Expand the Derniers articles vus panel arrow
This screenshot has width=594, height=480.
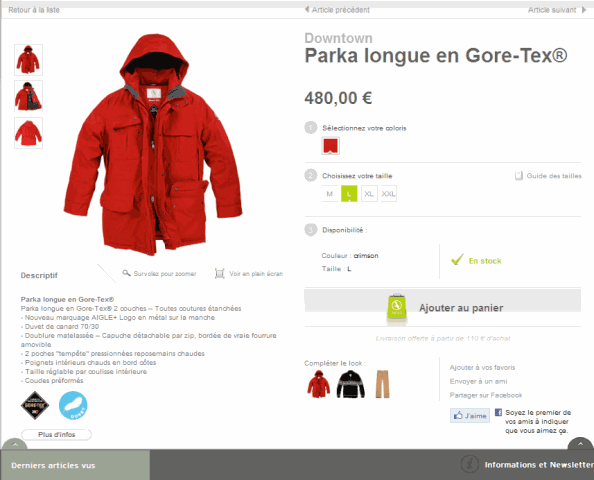15,444
